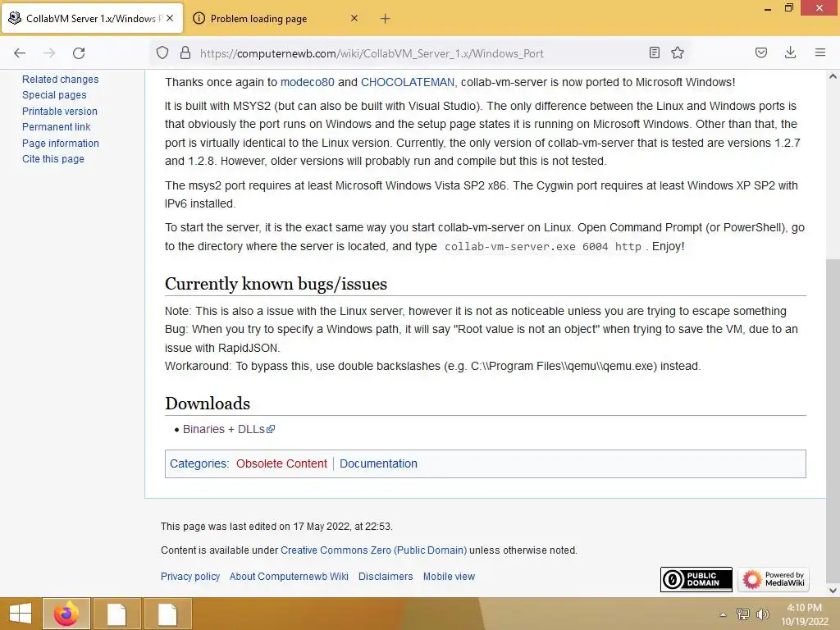Switch to the CollabVM Server tab
840x630 pixels.
93,19
